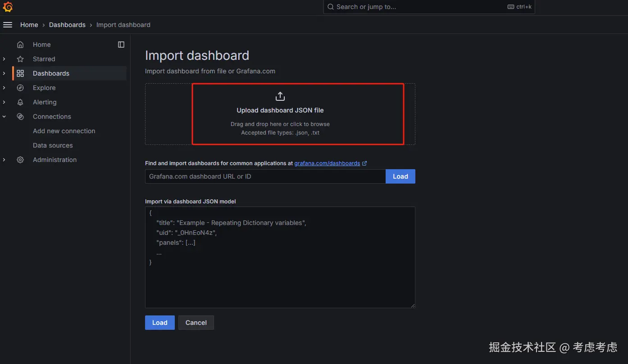This screenshot has width=628, height=364.
Task: Click Upload dashboard JSON file area
Action: [x=280, y=114]
